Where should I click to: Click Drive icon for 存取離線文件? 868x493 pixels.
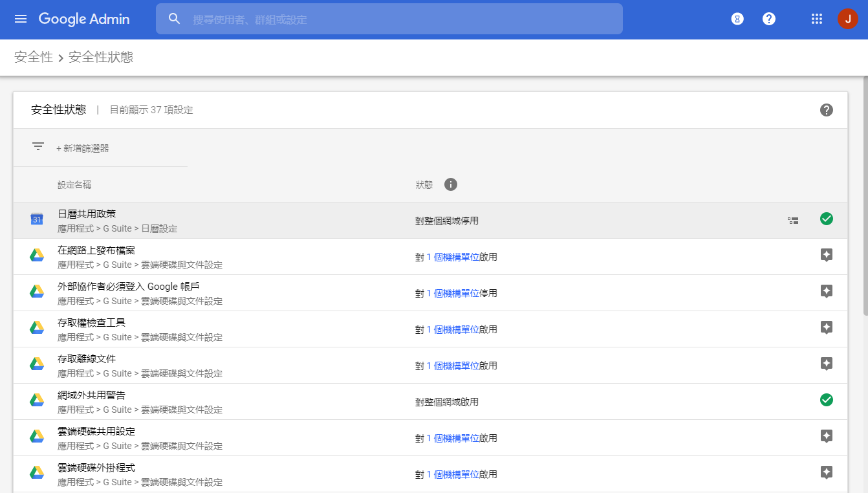(37, 364)
